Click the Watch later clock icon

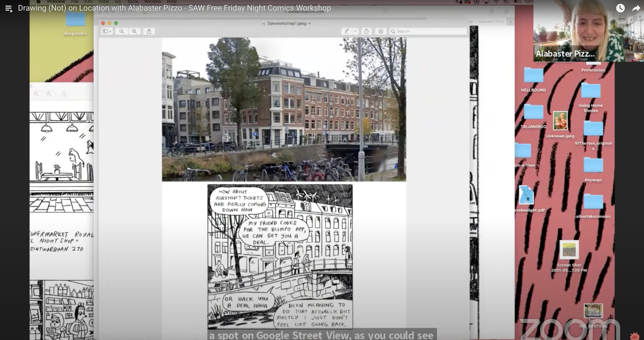click(x=620, y=8)
